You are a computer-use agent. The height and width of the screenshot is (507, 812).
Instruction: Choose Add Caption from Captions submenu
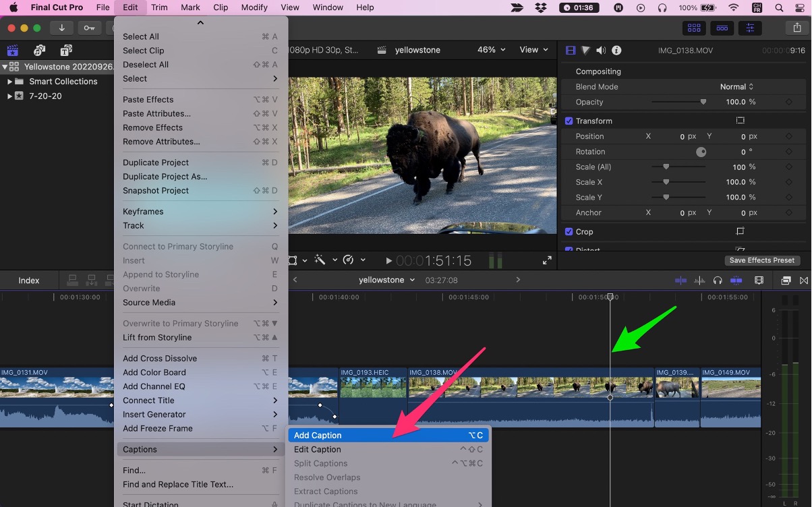click(388, 436)
